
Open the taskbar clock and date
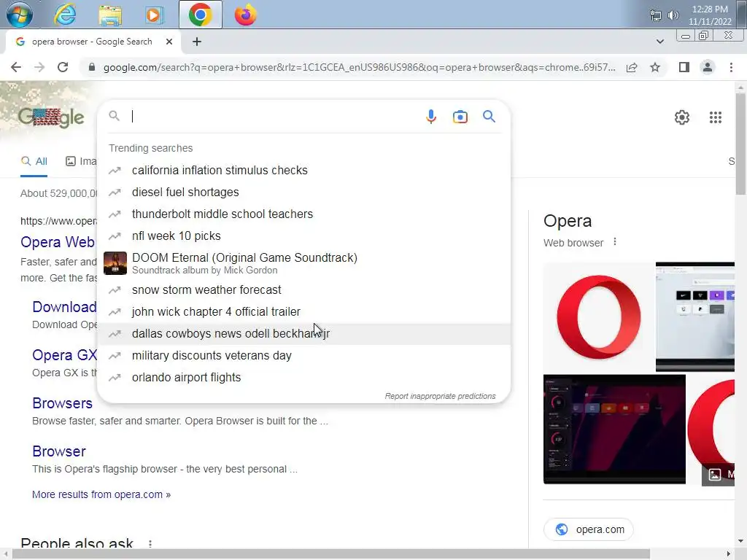point(710,15)
